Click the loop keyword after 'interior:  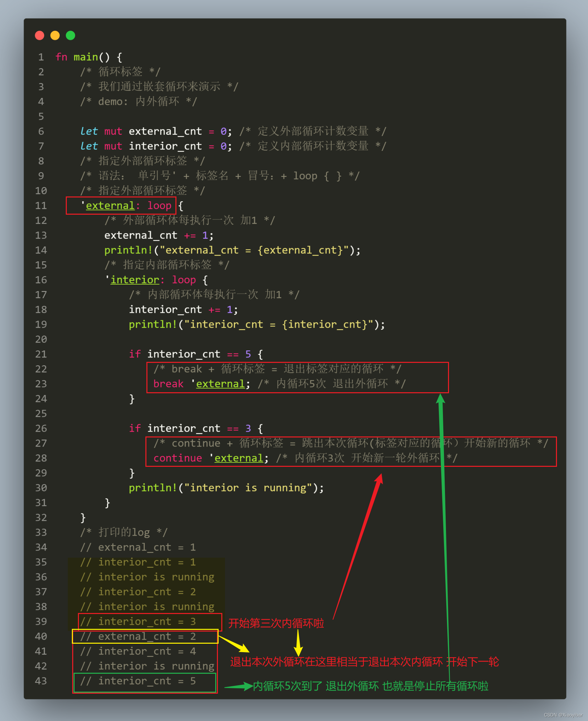tap(184, 280)
